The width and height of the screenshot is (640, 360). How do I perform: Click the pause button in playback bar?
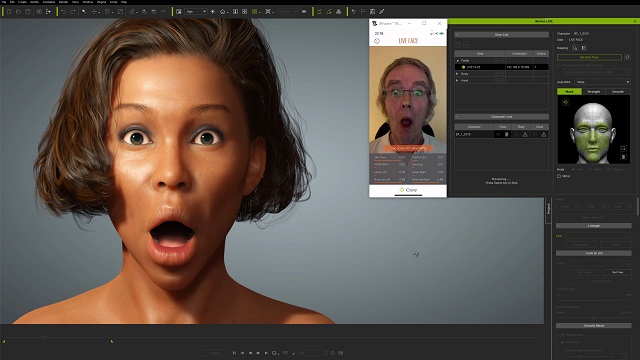[x=234, y=353]
